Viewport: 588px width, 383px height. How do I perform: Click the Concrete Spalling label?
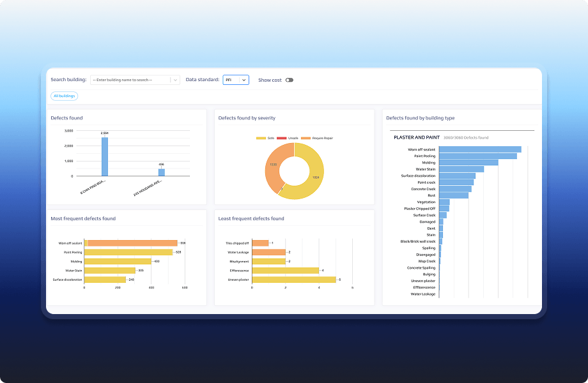(421, 268)
